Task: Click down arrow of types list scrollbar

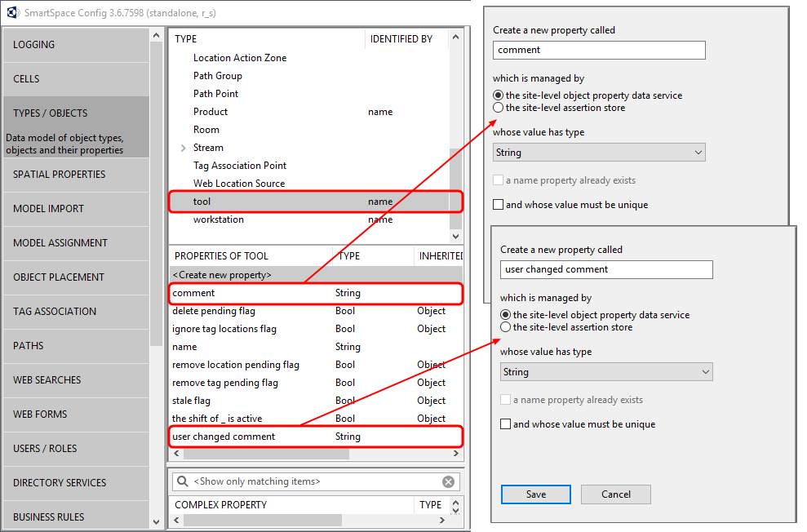Action: 455,236
